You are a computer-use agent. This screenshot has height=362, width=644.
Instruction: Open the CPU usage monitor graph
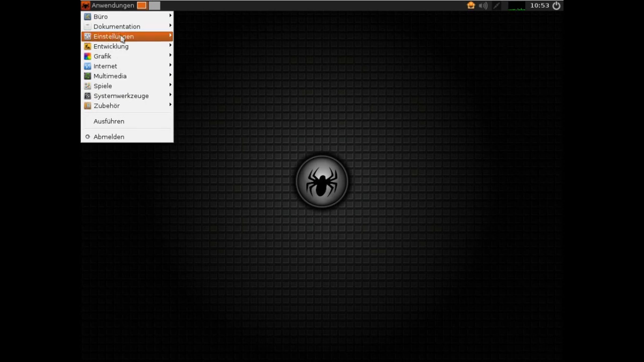(517, 6)
